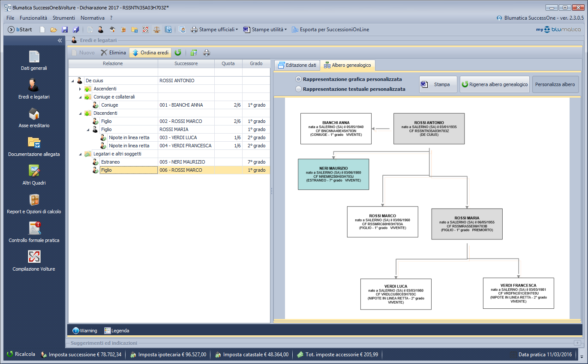This screenshot has height=364, width=588.
Task: Click the printer icon in heirs toolbar
Action: click(207, 53)
